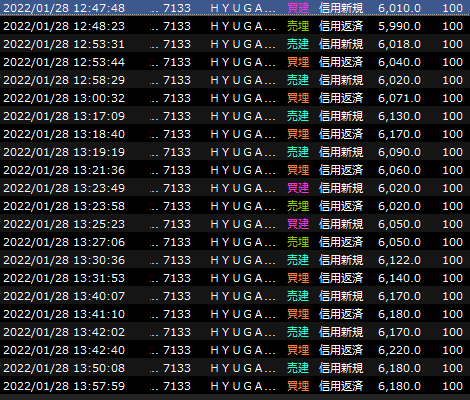The image size is (470, 400).
Task: Select the timestamp 2022/01/28 13:27:06
Action: (x=64, y=242)
